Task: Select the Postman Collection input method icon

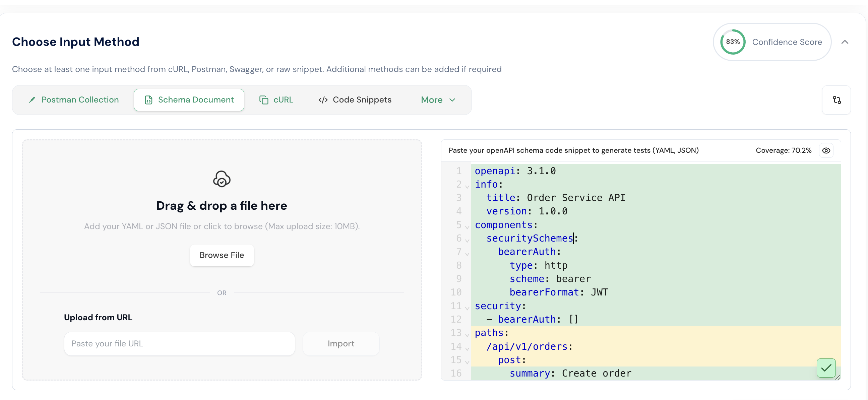Action: 32,99
